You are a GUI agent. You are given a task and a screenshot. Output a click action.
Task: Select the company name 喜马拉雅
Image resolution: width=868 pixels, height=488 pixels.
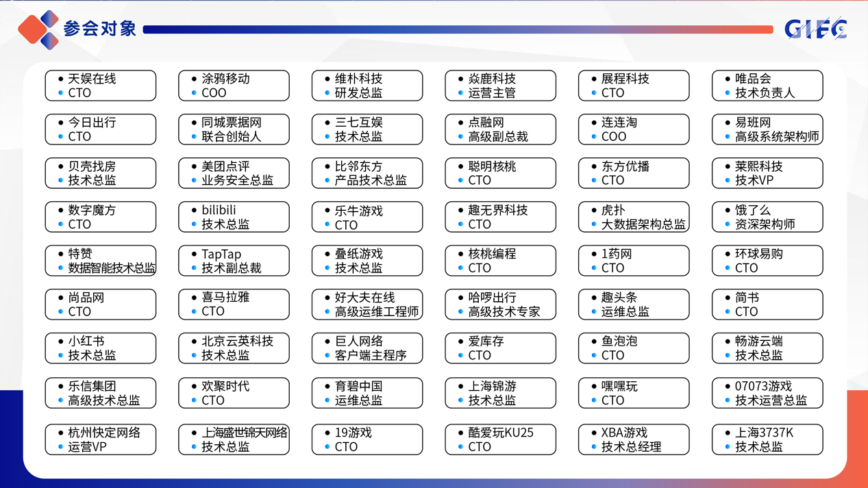click(225, 298)
